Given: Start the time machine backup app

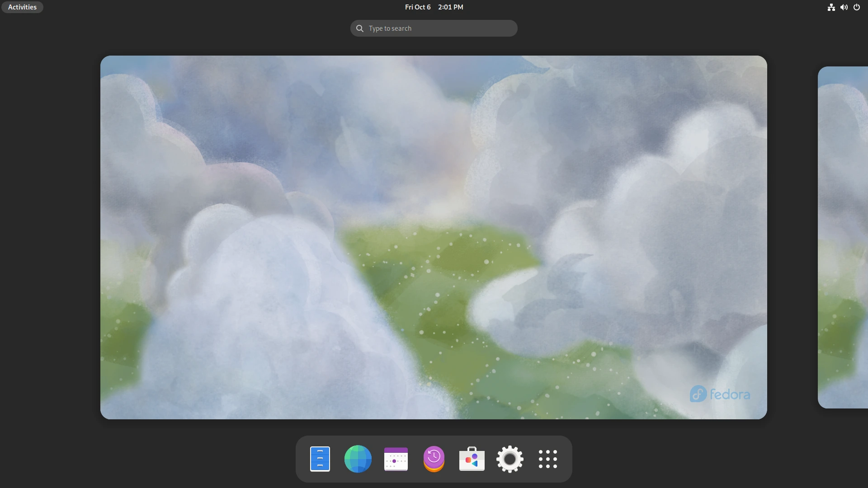Looking at the screenshot, I should tap(434, 459).
